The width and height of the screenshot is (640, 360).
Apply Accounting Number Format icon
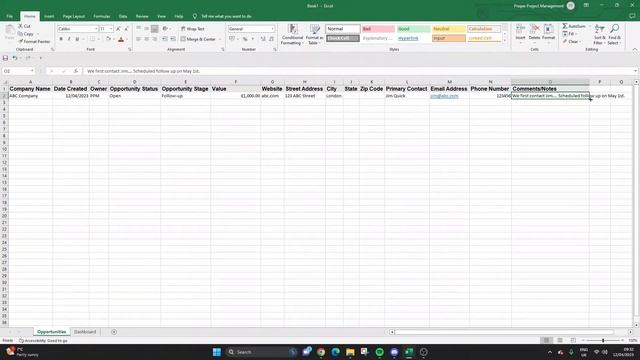click(232, 39)
